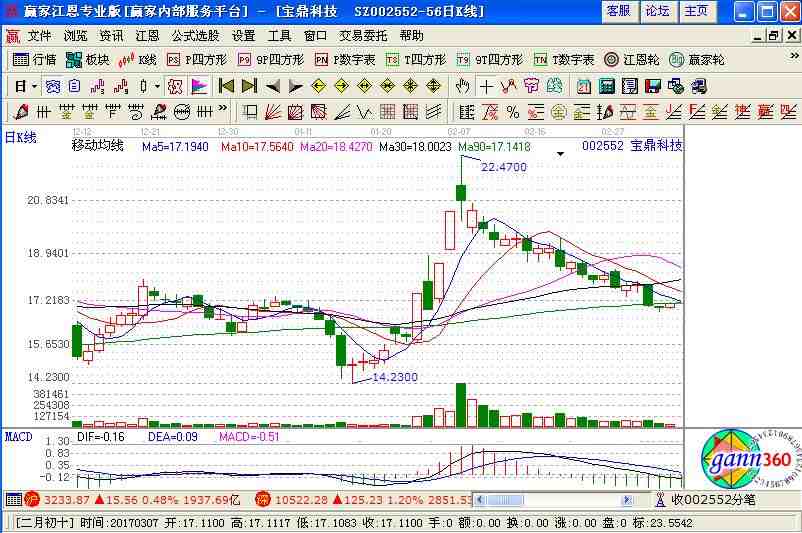Open the 9T四方形 tool

coord(490,60)
